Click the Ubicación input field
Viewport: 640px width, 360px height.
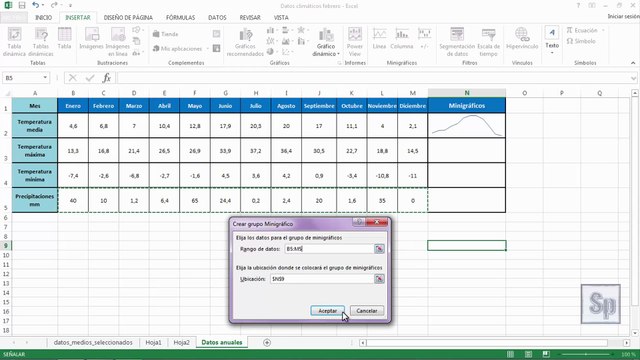[x=322, y=279]
